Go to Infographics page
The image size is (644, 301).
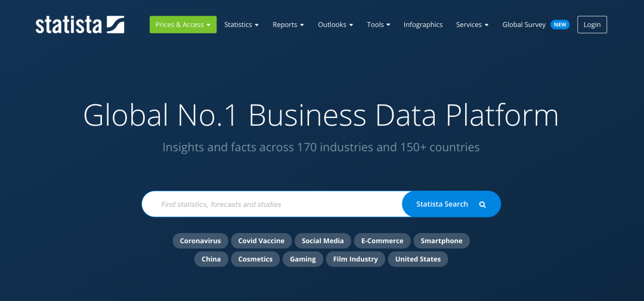(423, 24)
